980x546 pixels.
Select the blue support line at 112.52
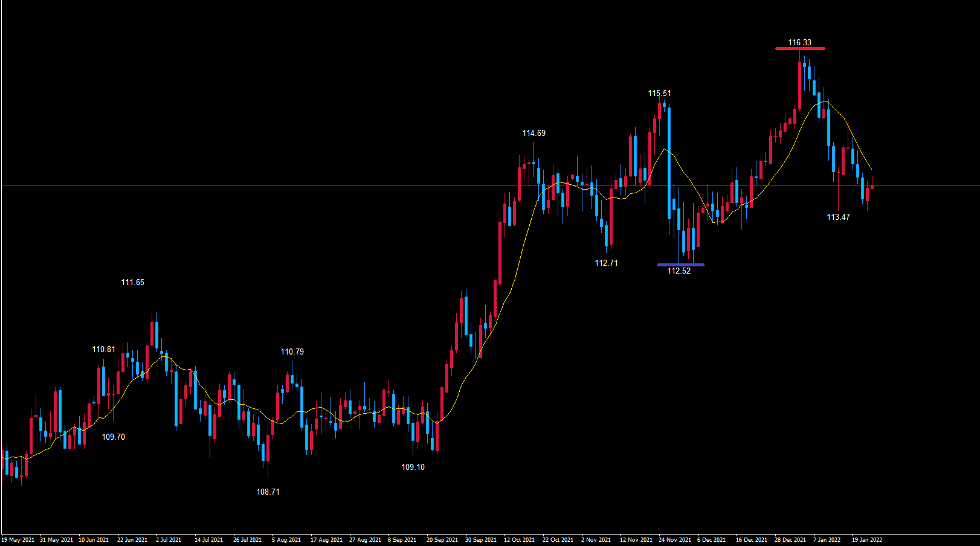coord(680,265)
